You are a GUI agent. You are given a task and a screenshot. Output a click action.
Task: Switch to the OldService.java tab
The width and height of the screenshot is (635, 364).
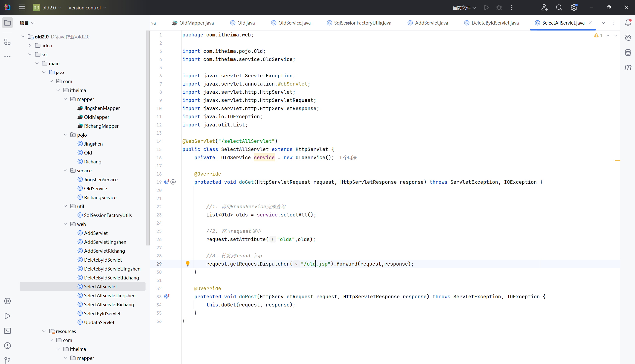pos(294,23)
